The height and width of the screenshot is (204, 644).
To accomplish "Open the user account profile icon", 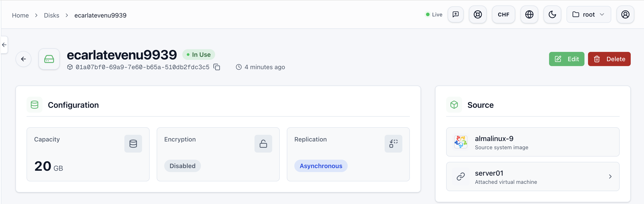I will coord(625,15).
